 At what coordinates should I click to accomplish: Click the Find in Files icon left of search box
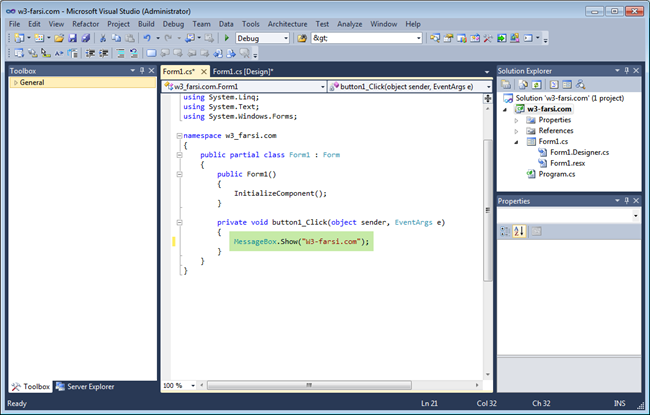coord(302,38)
